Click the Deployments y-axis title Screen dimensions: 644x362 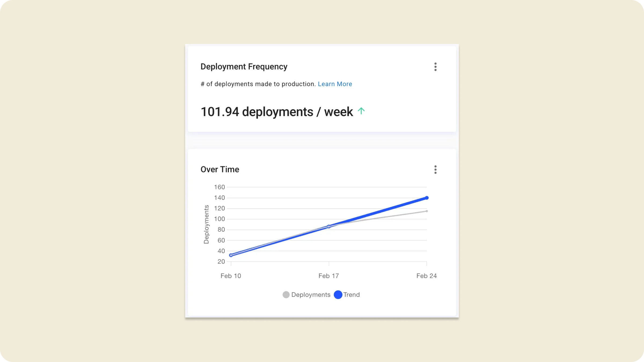pyautogui.click(x=206, y=224)
